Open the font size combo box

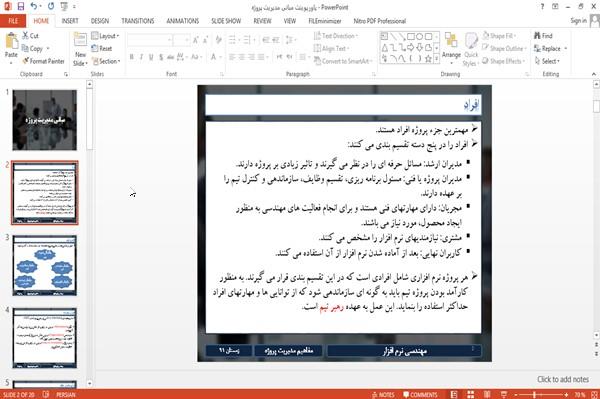click(x=181, y=40)
